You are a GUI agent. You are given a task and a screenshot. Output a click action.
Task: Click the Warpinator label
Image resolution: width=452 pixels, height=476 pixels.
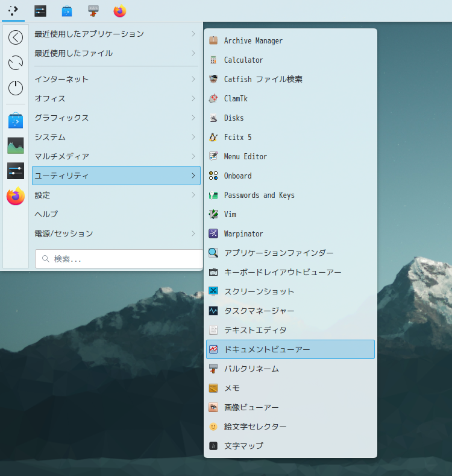243,233
